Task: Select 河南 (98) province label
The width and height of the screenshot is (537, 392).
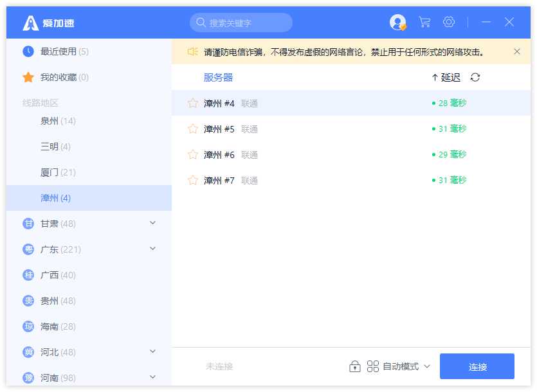Action: tap(58, 378)
